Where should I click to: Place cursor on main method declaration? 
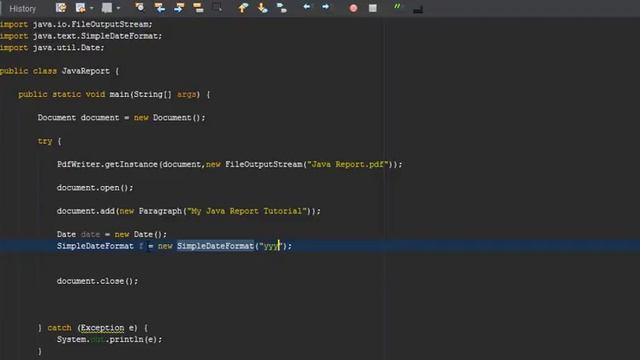pyautogui.click(x=114, y=94)
